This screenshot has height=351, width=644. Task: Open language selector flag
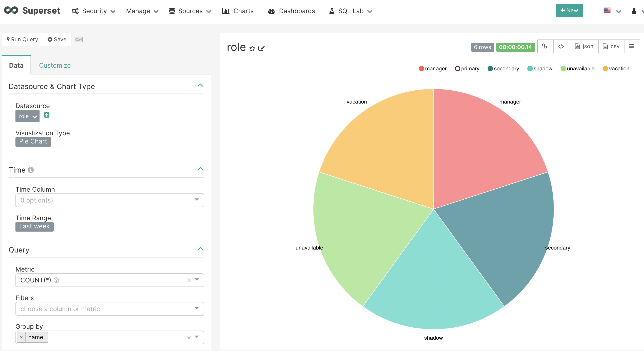click(607, 10)
